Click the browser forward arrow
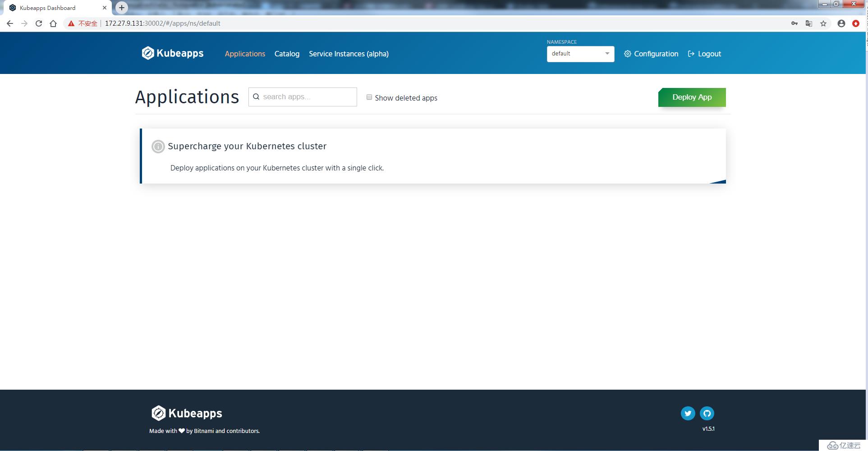This screenshot has height=451, width=868. click(24, 23)
